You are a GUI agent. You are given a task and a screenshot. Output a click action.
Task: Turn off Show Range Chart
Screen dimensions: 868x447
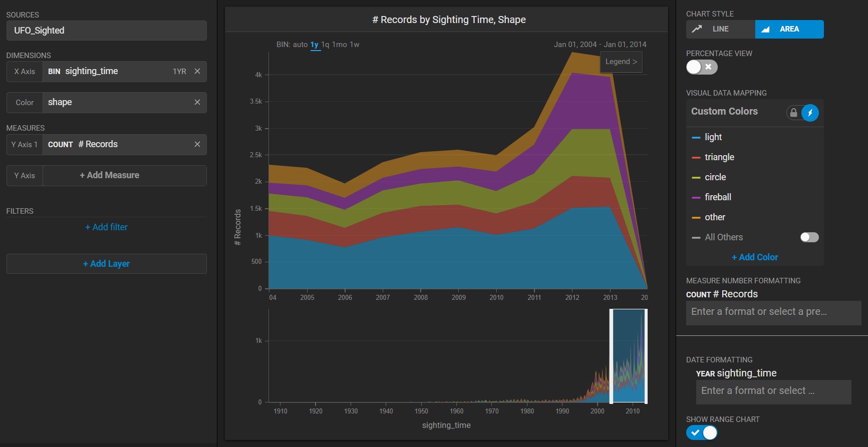coord(701,432)
